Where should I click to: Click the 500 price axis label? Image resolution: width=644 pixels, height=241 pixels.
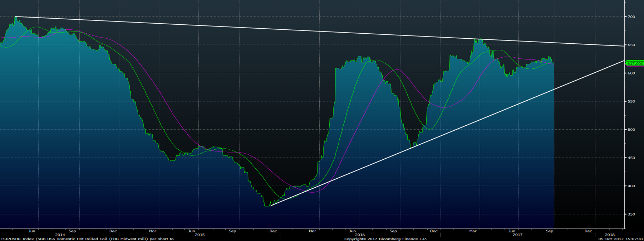[631, 130]
